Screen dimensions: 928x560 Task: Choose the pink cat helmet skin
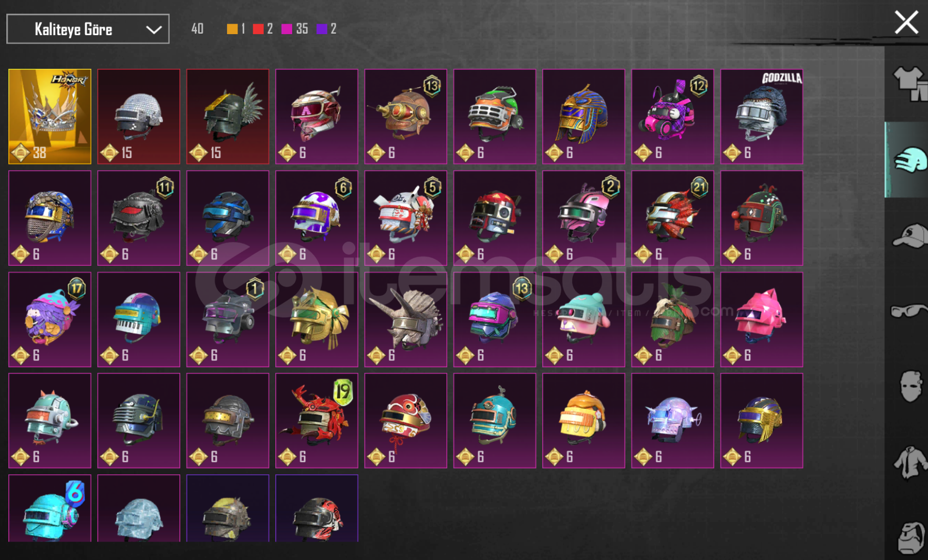[761, 319]
